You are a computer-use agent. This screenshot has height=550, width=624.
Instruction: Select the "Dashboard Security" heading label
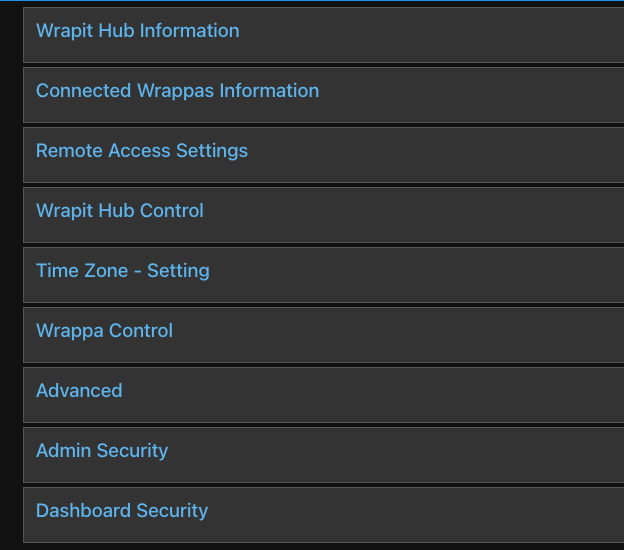122,511
